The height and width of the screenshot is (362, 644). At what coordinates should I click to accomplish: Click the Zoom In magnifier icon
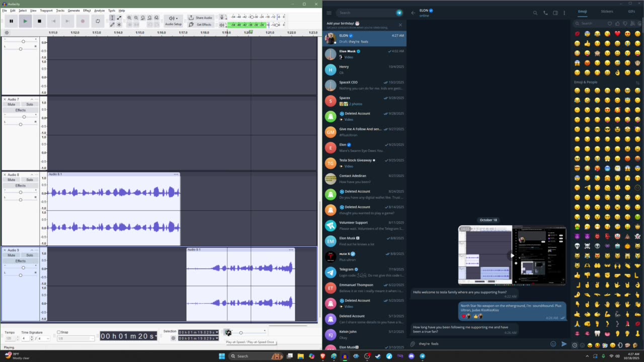129,18
